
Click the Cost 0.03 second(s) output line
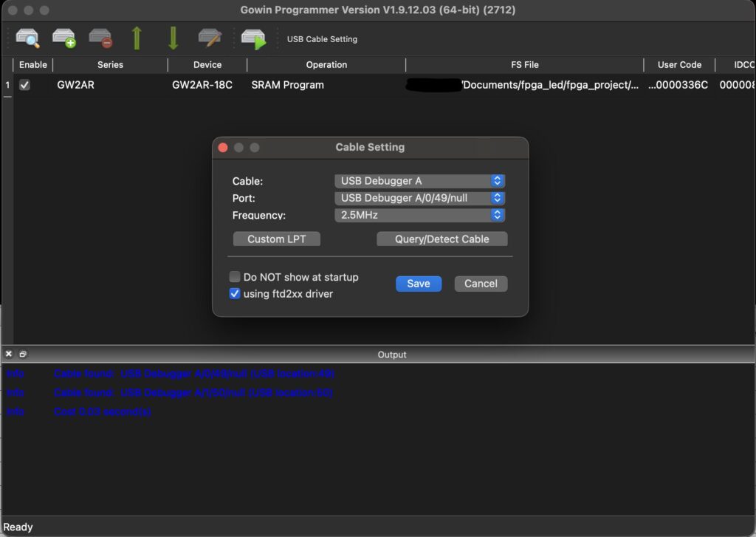[x=102, y=411]
